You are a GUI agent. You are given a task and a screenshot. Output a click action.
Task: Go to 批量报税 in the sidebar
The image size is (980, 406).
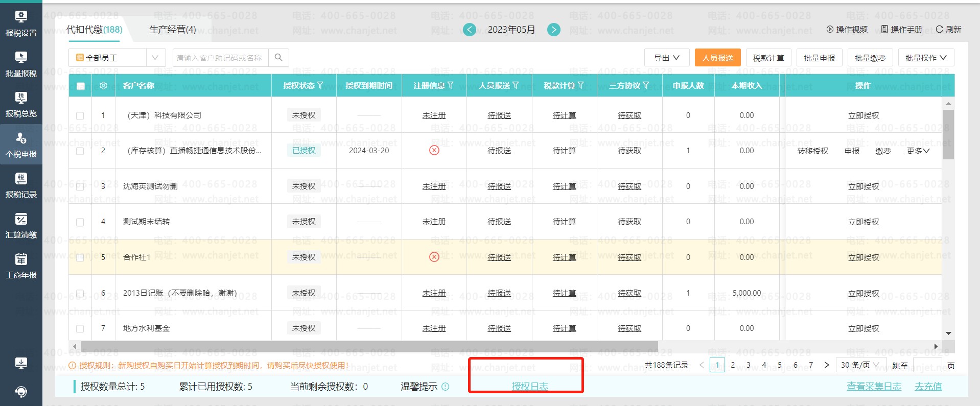(21, 64)
